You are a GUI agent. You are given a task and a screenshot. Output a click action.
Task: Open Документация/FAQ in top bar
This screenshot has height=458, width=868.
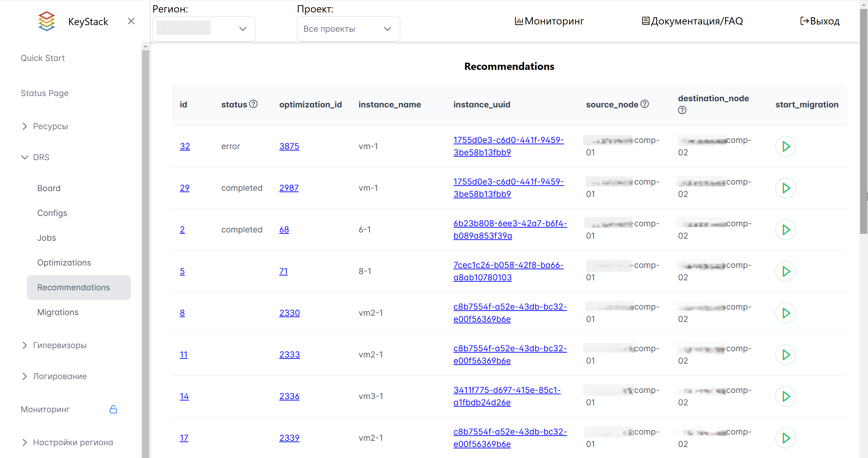692,21
